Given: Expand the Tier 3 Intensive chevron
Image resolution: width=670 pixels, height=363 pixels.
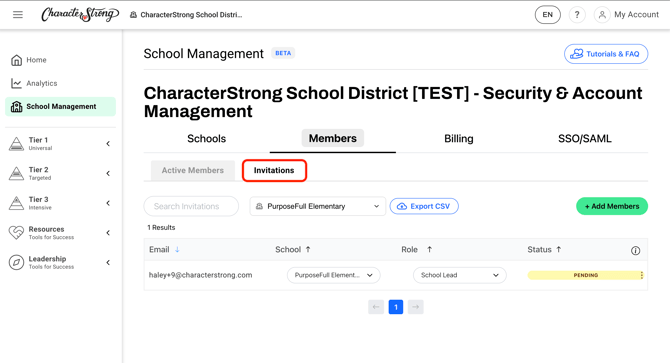Looking at the screenshot, I should tap(108, 203).
